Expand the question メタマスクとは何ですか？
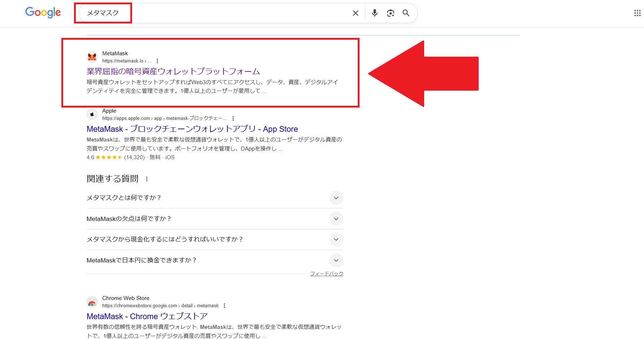Image resolution: width=644 pixels, height=339 pixels. pos(336,198)
